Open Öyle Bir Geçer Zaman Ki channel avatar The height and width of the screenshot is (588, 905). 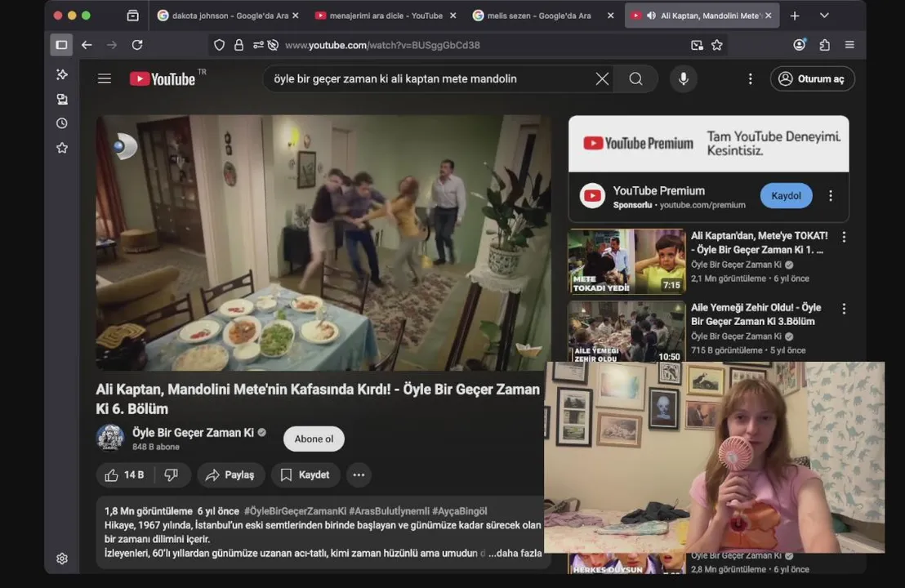click(x=109, y=438)
